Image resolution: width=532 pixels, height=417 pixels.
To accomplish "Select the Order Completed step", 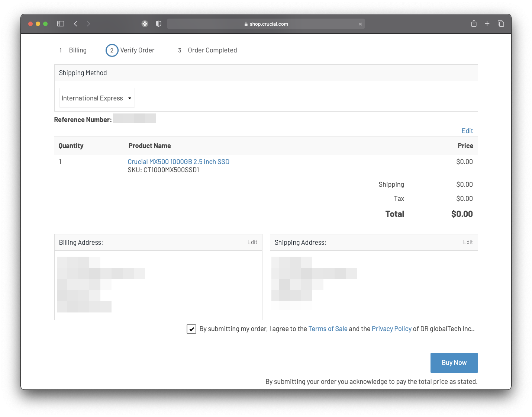I will click(212, 50).
